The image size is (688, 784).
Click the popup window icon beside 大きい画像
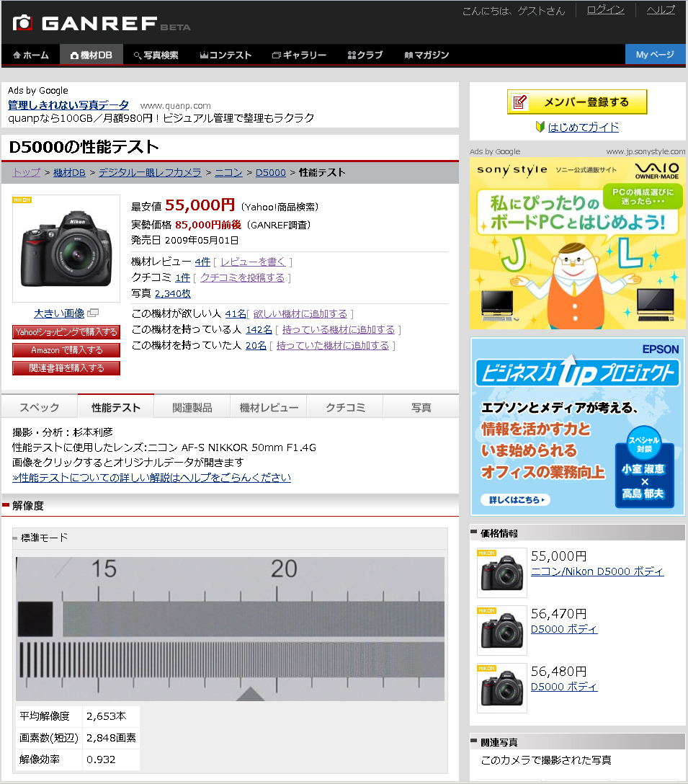[92, 313]
